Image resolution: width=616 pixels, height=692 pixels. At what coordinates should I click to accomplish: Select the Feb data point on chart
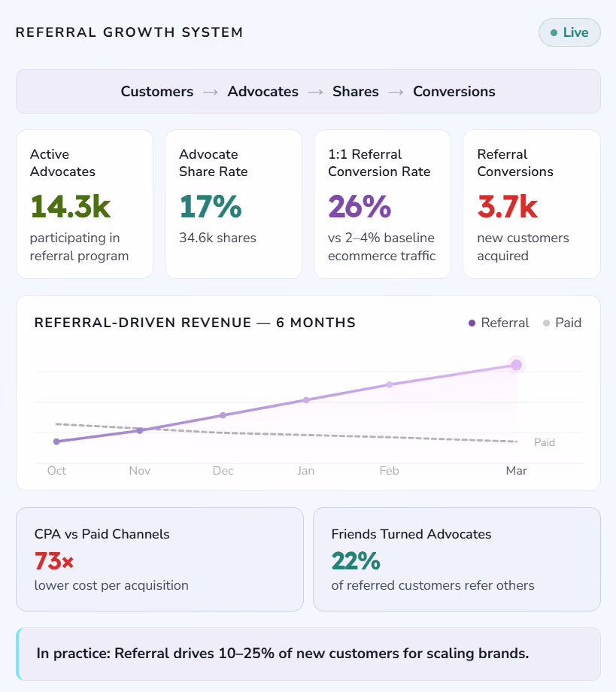(389, 384)
